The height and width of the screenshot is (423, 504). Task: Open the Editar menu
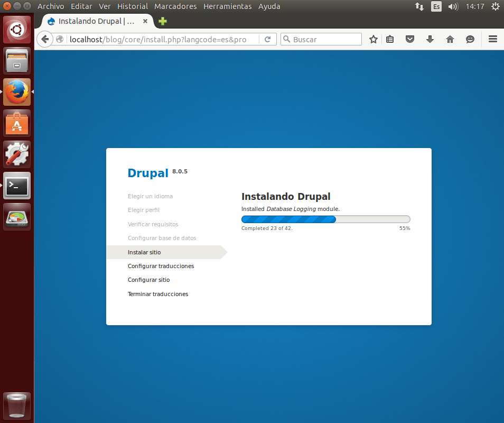tap(81, 6)
